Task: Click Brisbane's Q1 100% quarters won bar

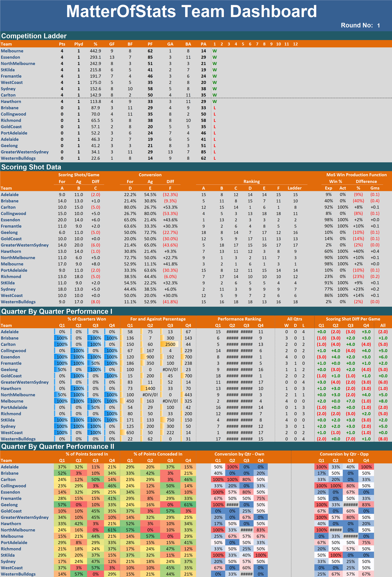Action: pos(62,338)
